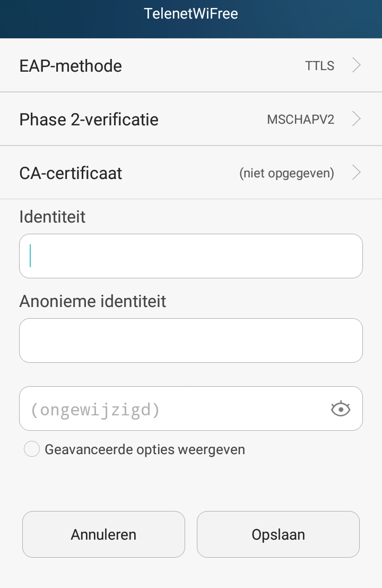
Task: Toggle password visibility with the eye icon
Action: click(x=341, y=409)
